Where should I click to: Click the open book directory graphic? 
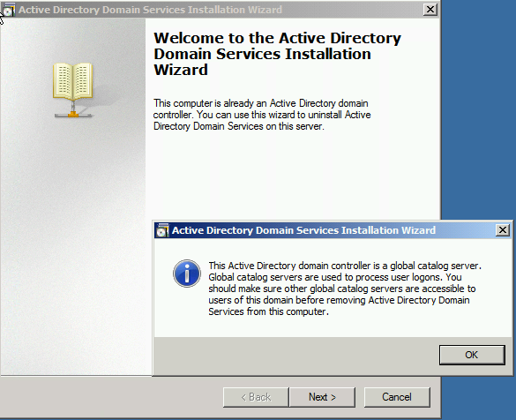pyautogui.click(x=72, y=89)
